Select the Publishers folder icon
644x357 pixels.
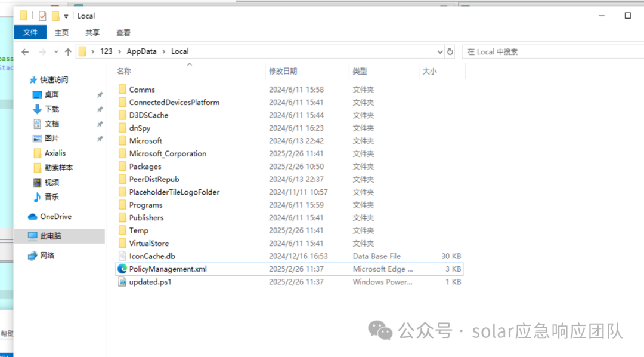pyautogui.click(x=122, y=217)
